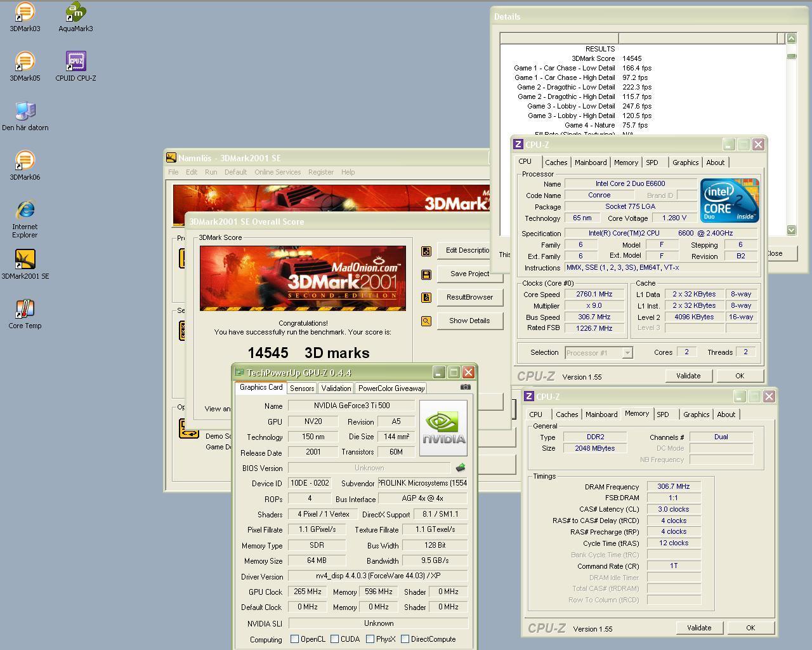812x650 pixels.
Task: Open Graphics tab in upper CPU-Z window
Action: coord(686,162)
